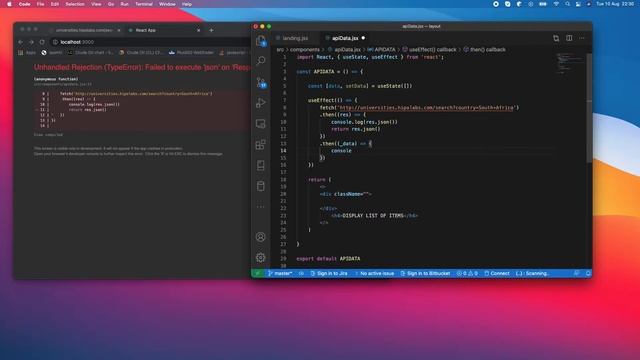Click Synchronize Changes icon in status bar
640x360 pixels.
[x=301, y=273]
